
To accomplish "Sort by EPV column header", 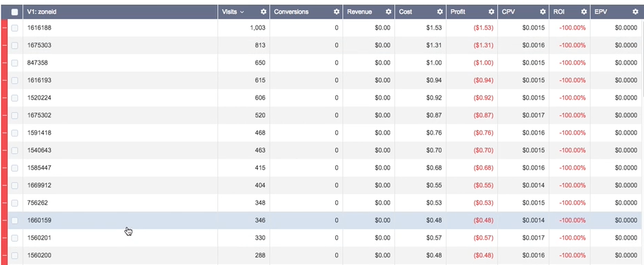I will point(601,12).
